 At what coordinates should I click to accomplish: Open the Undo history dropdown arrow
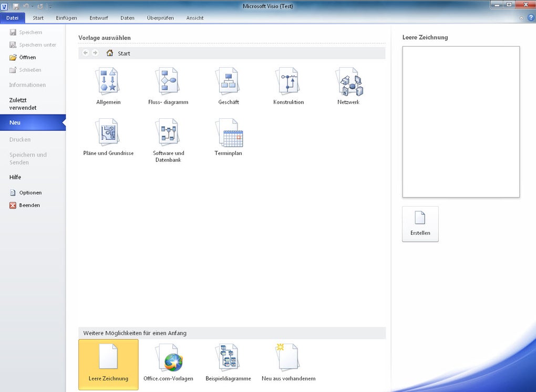coord(32,6)
